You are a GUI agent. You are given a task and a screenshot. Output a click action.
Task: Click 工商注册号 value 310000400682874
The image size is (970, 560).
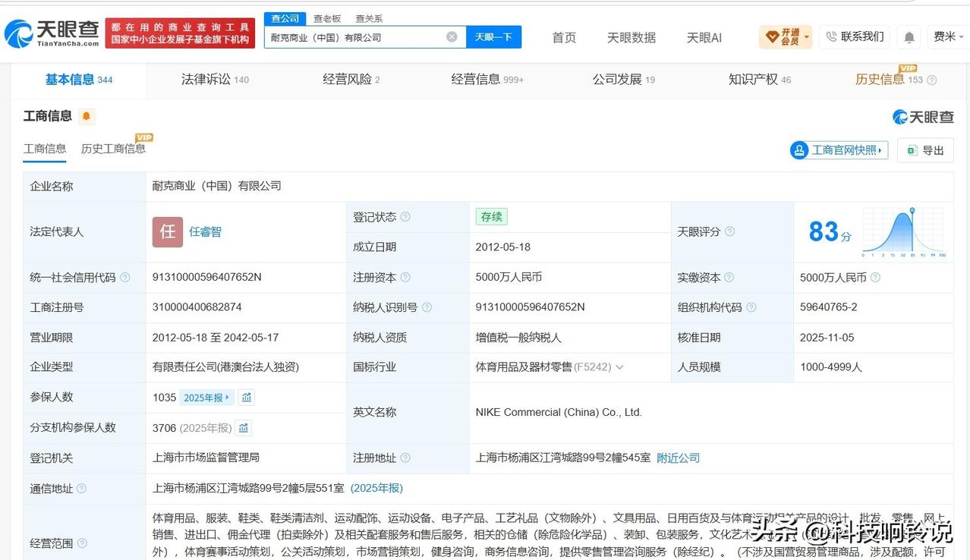tap(197, 307)
